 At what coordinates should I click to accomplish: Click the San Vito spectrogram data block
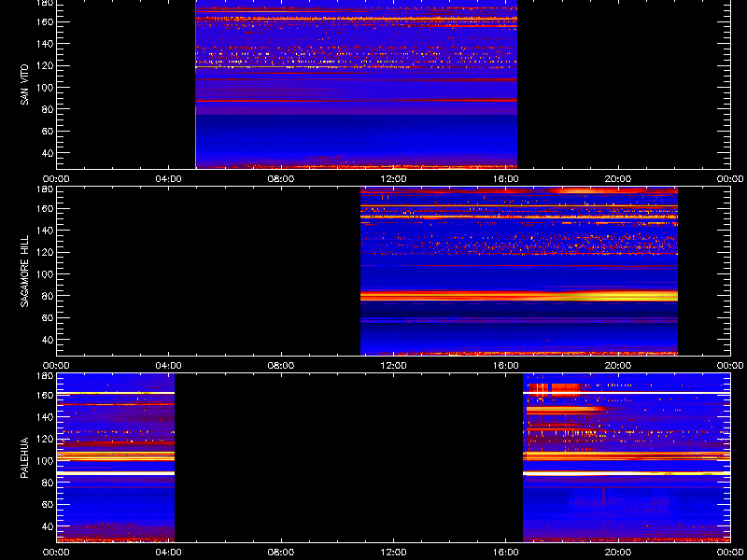tap(357, 84)
